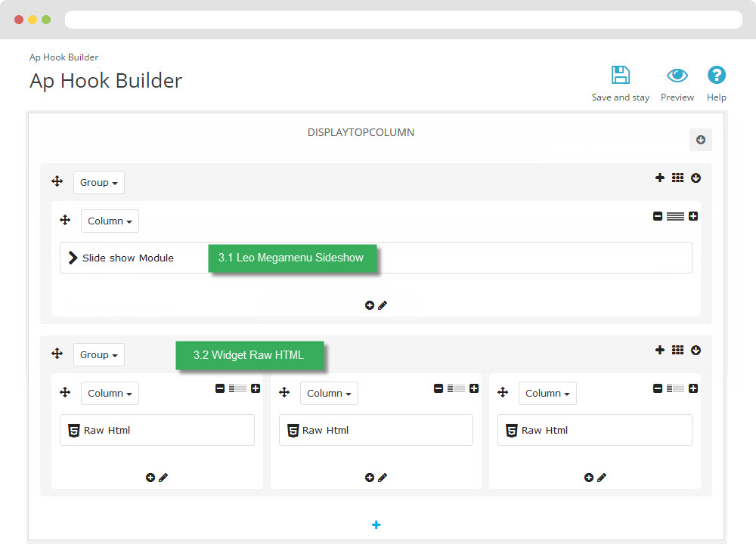Add a widget in the middle Raw Html column
The image size is (756, 544).
click(370, 478)
